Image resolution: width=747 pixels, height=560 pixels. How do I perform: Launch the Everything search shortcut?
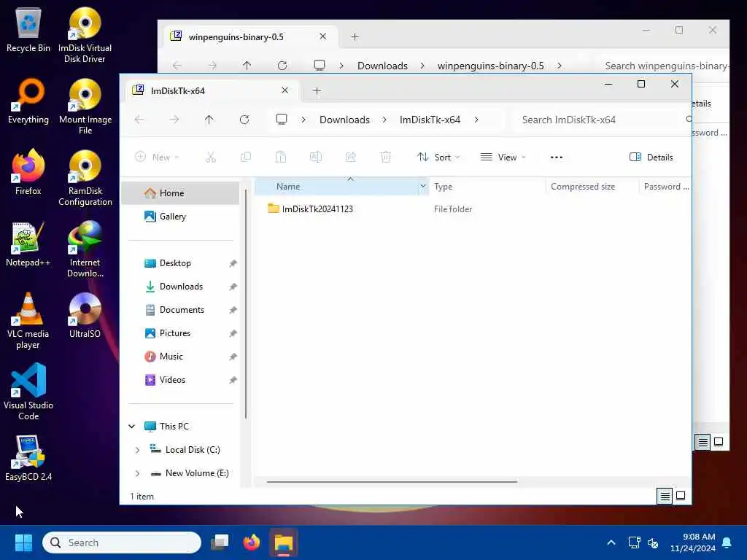point(28,101)
